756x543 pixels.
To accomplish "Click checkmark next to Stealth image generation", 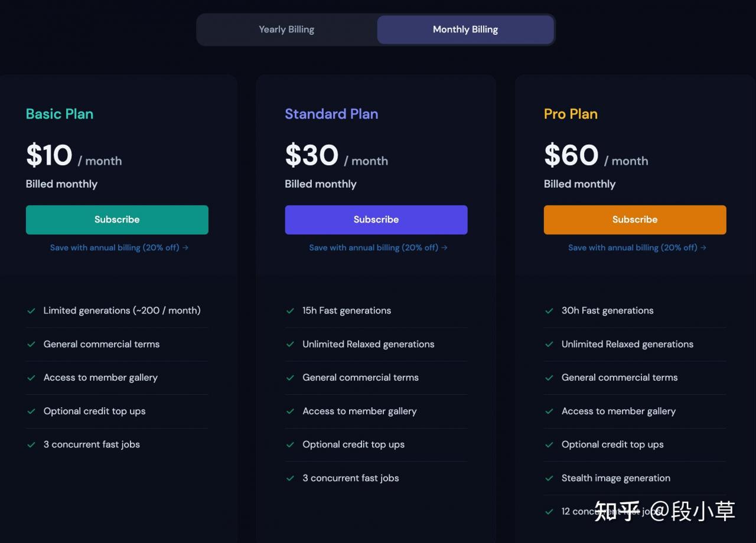I will pos(549,478).
